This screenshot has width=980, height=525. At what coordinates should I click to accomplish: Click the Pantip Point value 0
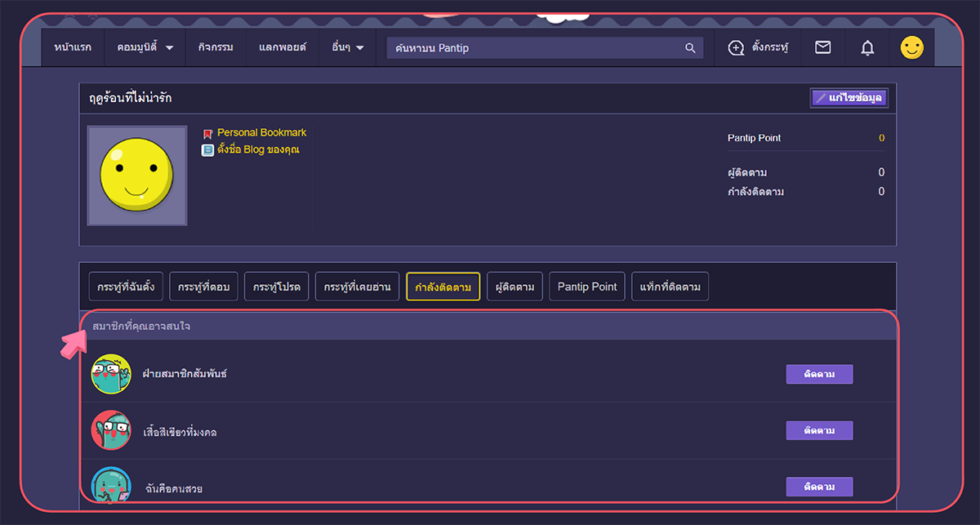point(881,138)
